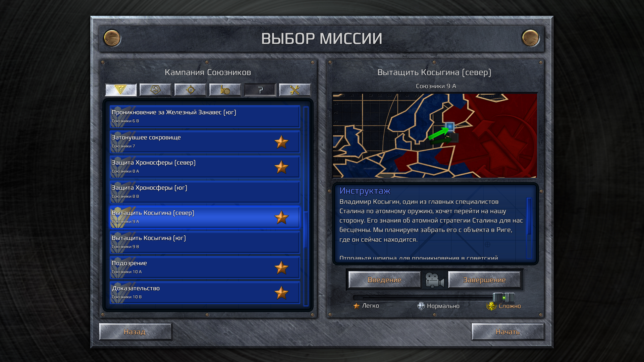Screen dimensions: 644x362
Task: Select Вытащить Косыгина юг (south) mission
Action: (x=204, y=242)
